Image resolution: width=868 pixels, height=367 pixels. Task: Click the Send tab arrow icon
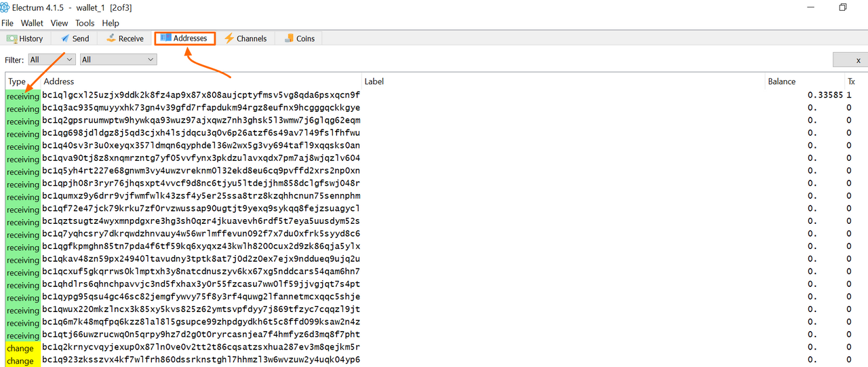[x=64, y=39]
